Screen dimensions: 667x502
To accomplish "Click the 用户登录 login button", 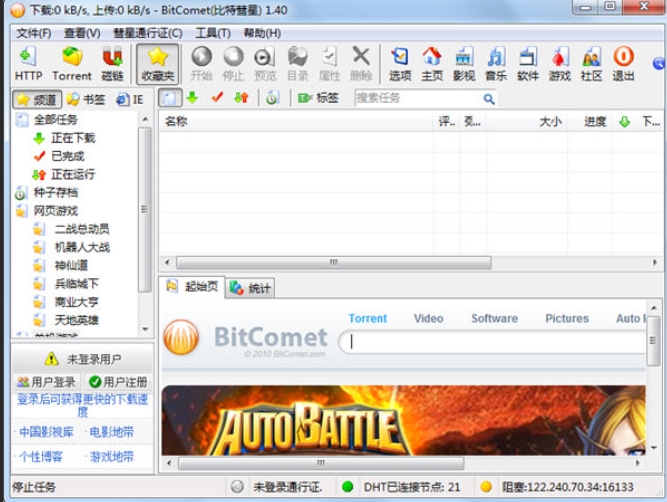I will pos(46,382).
